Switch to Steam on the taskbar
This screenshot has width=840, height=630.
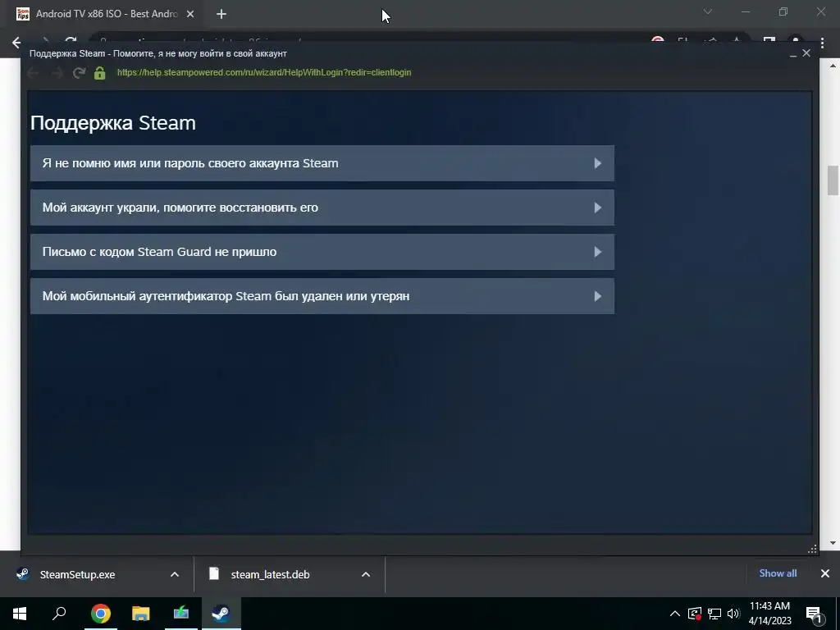click(x=221, y=614)
